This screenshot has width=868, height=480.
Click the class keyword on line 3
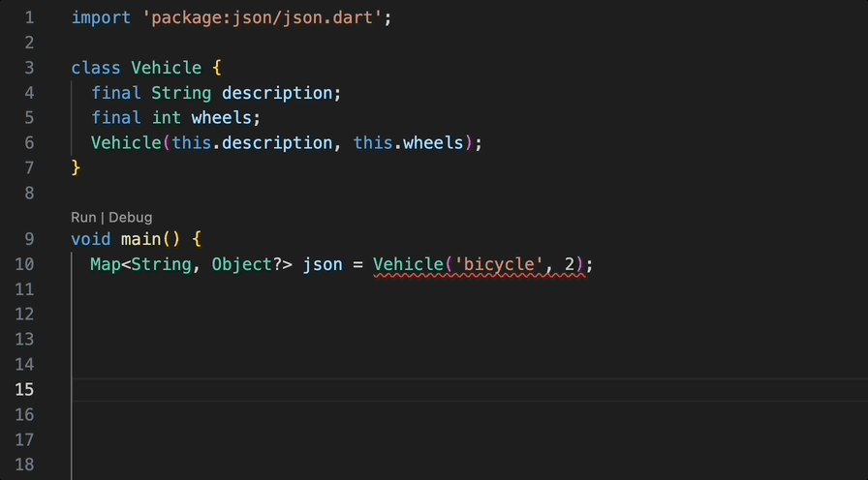pyautogui.click(x=96, y=68)
